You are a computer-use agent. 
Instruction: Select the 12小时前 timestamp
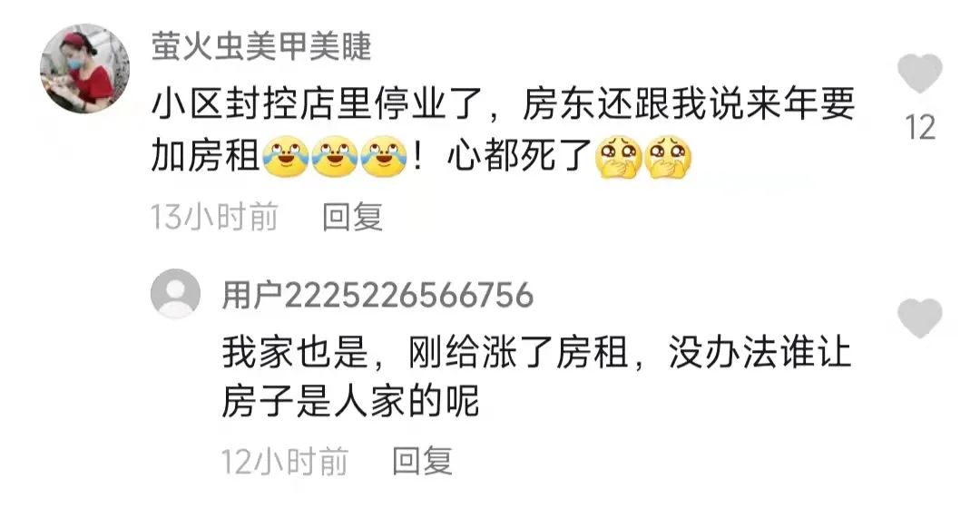(x=284, y=462)
